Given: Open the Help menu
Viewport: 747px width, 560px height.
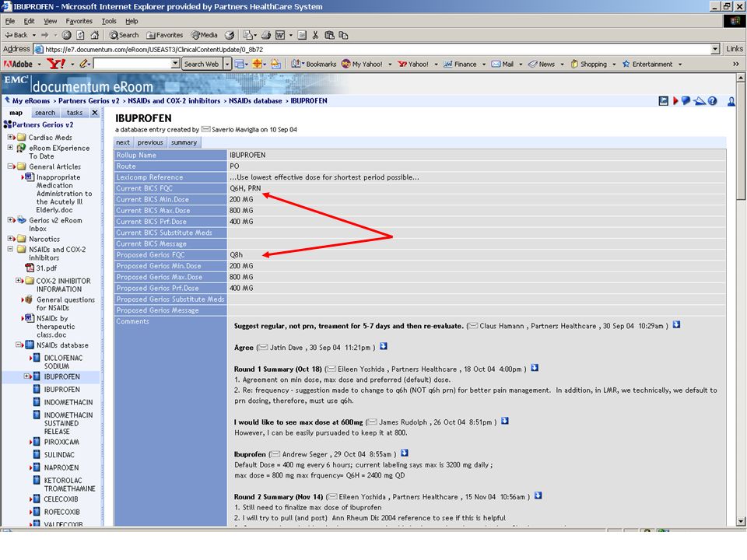Looking at the screenshot, I should click(x=132, y=21).
